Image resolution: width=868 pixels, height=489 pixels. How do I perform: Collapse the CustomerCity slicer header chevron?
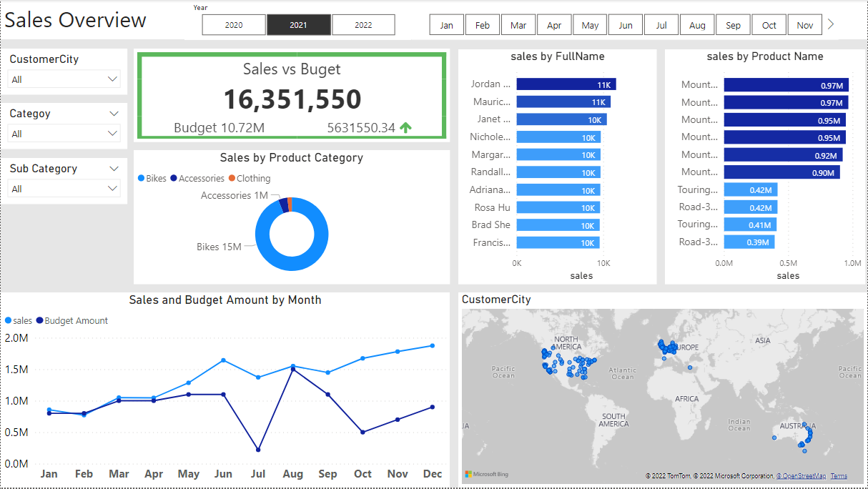tap(112, 59)
